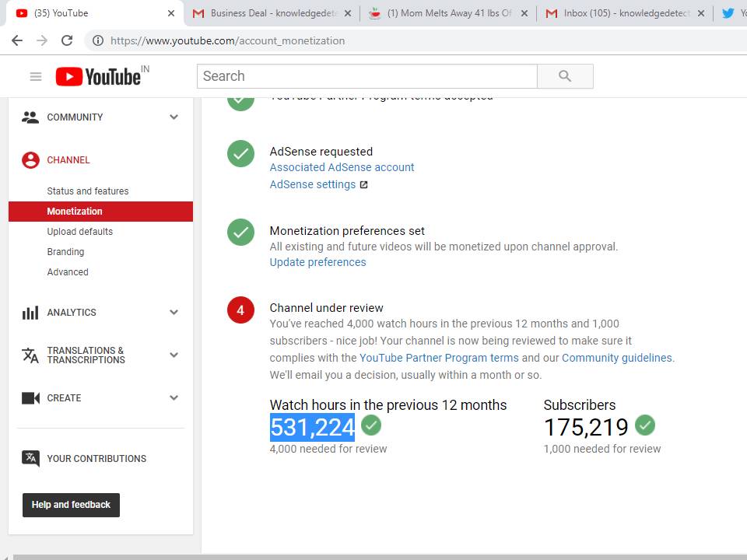Go back with the browser back arrow
The width and height of the screenshot is (747, 560).
(x=17, y=40)
